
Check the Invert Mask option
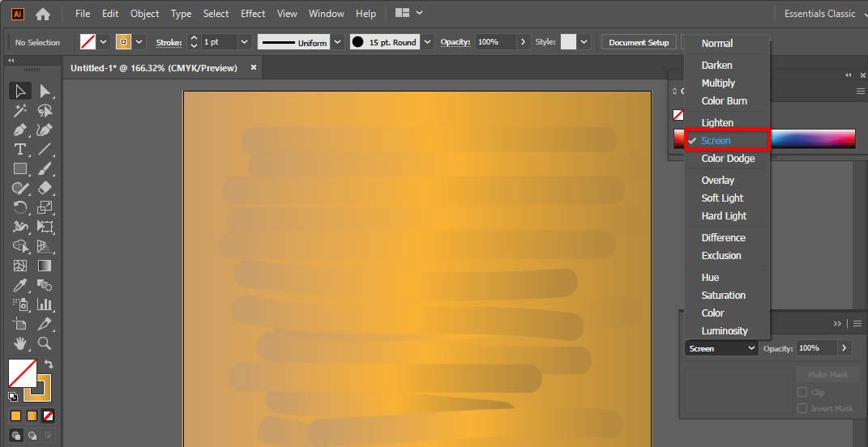(x=802, y=408)
